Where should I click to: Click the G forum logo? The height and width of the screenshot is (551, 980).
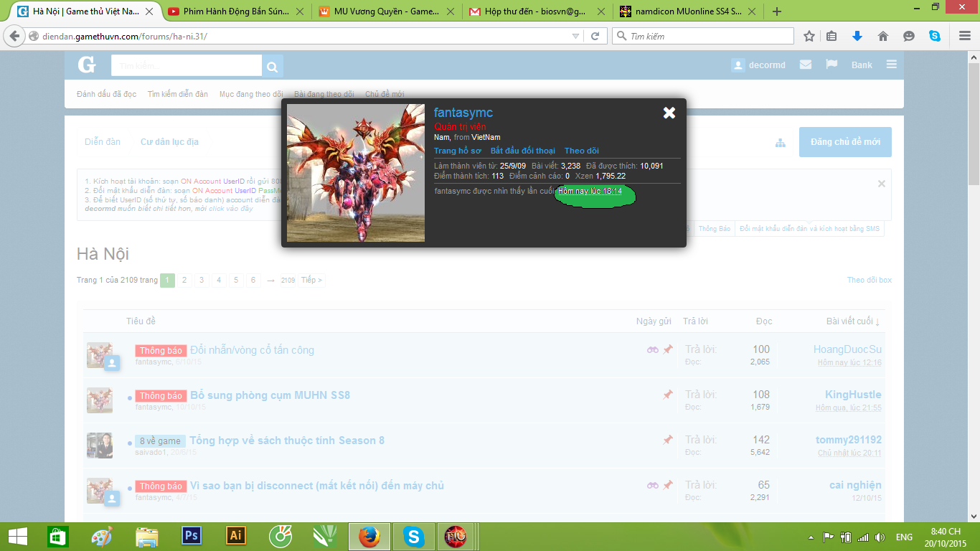click(87, 65)
